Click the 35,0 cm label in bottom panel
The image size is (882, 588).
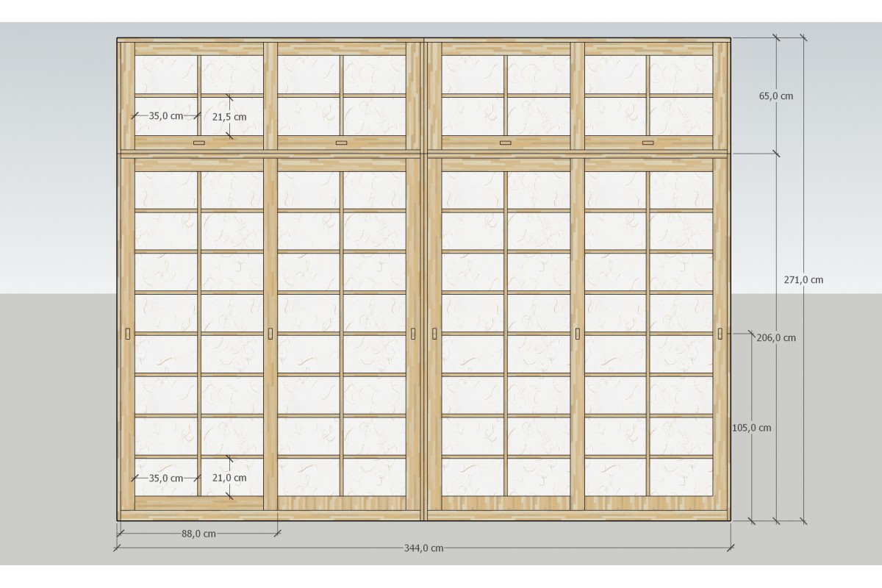pyautogui.click(x=165, y=478)
